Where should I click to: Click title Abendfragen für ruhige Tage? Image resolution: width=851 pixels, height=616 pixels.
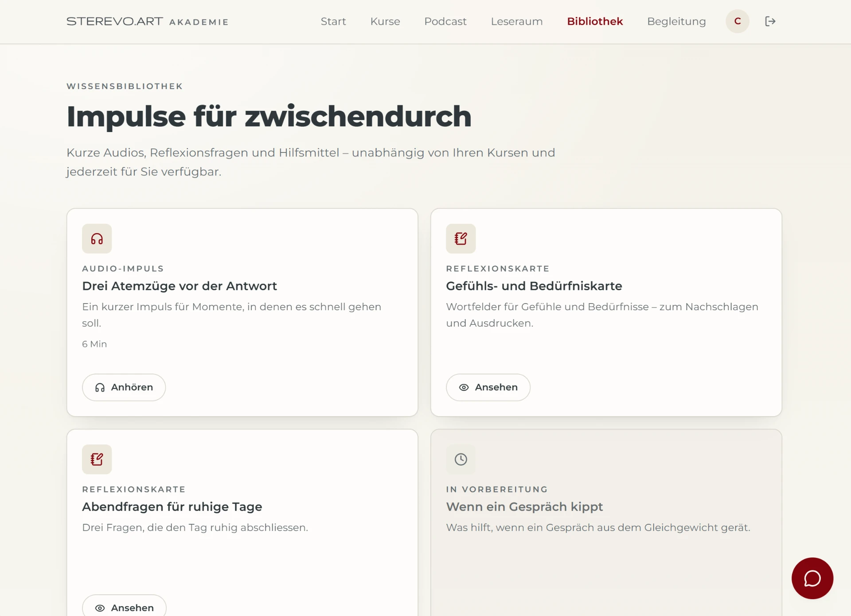[x=172, y=507]
